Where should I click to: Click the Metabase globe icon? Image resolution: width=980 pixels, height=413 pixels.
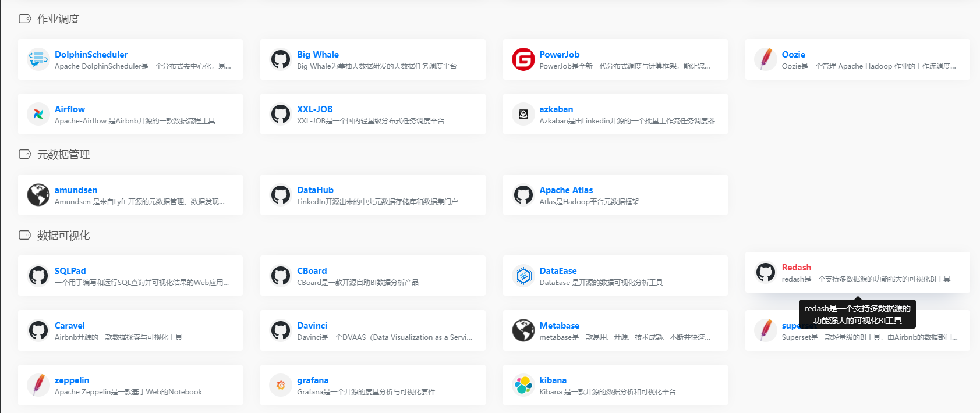click(x=523, y=330)
